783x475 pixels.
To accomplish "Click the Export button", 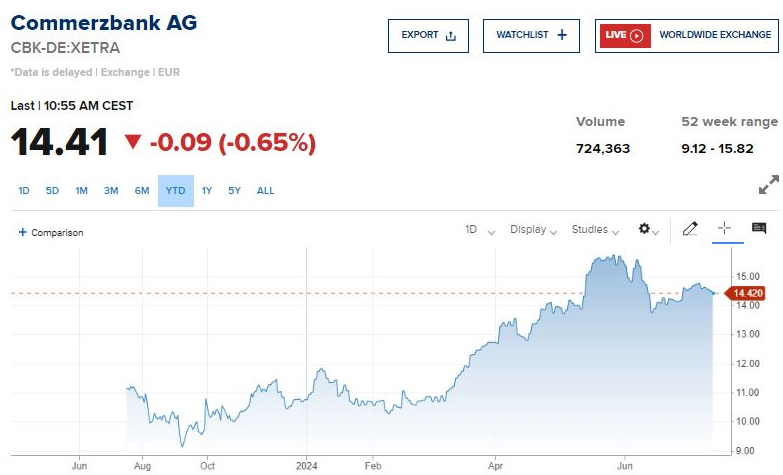I will tap(428, 35).
